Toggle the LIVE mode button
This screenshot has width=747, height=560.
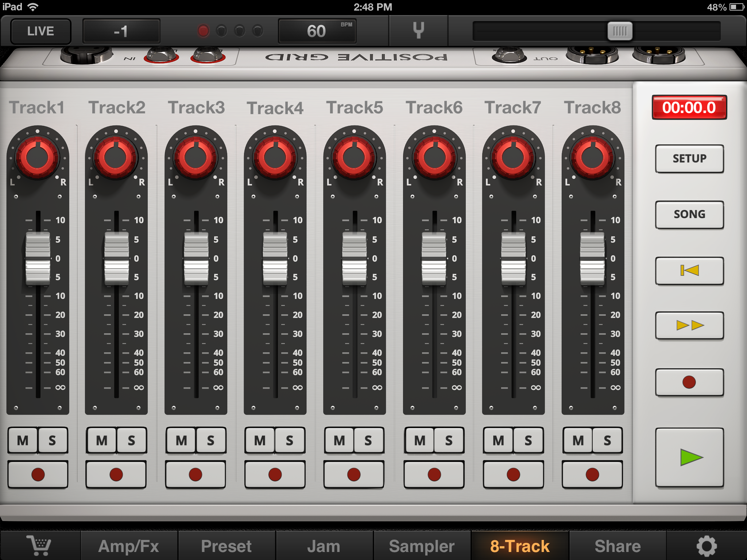pos(40,31)
